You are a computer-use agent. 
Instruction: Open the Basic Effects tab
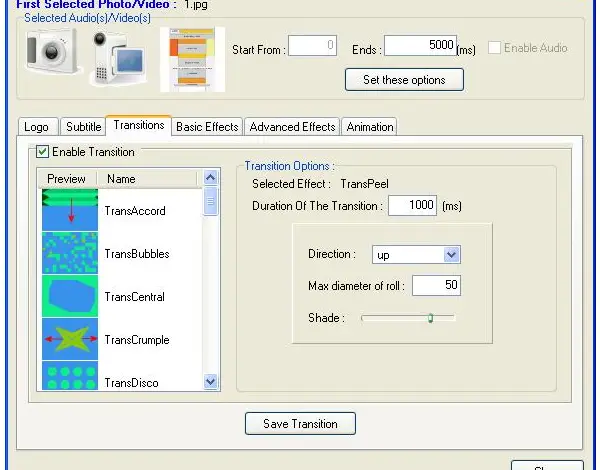pyautogui.click(x=207, y=127)
